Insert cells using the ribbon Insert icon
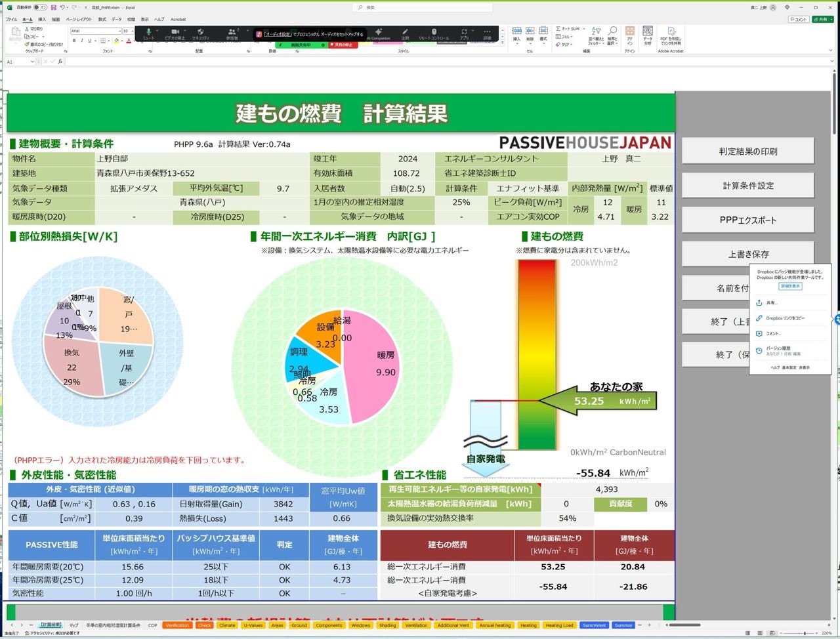840x639 pixels. [517, 34]
